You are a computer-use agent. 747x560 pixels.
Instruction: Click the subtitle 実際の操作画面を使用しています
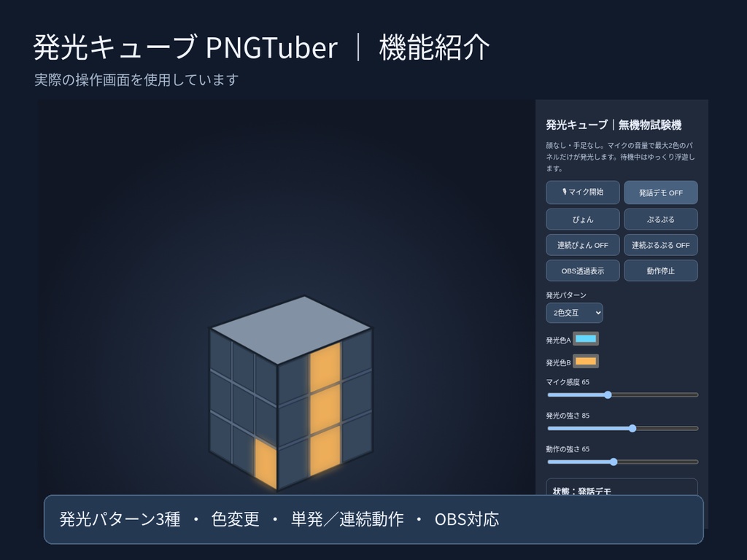136,79
